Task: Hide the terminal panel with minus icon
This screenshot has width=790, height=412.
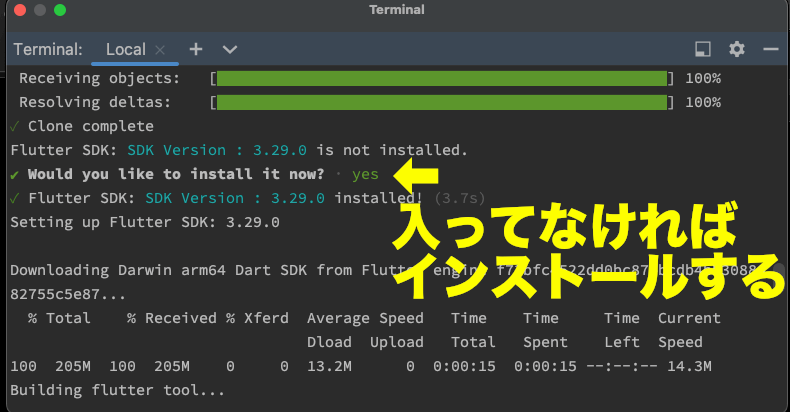Action: [x=771, y=49]
